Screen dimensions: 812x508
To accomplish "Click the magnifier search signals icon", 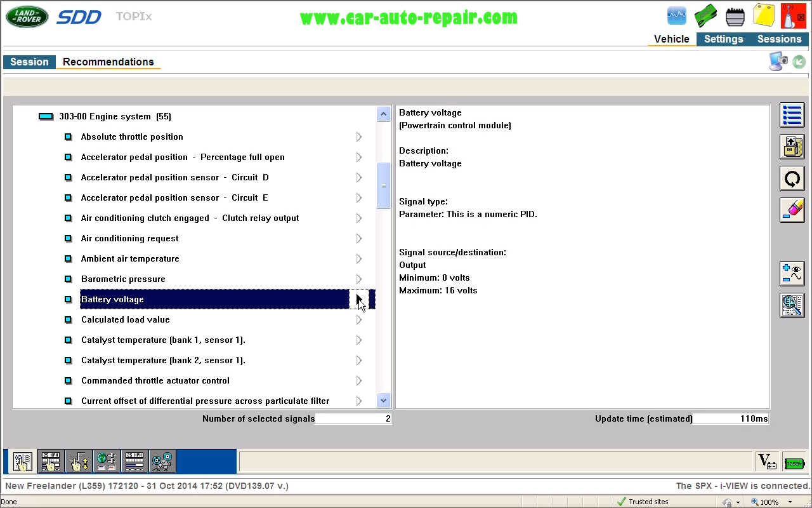I will tap(792, 305).
